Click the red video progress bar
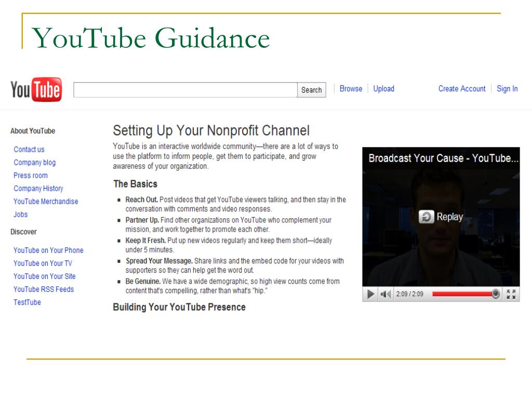Screen dimensions: 532x399 [462, 294]
